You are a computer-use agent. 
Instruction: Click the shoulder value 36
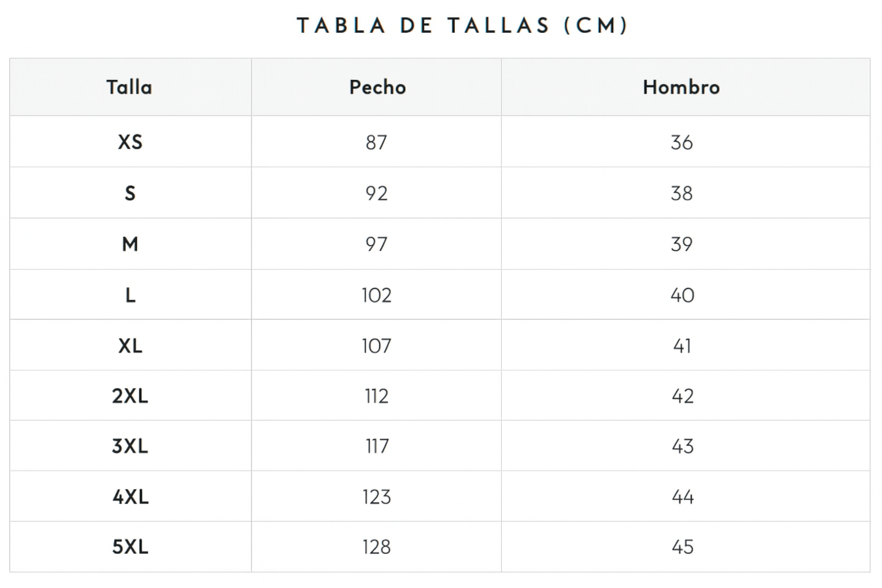pyautogui.click(x=682, y=142)
